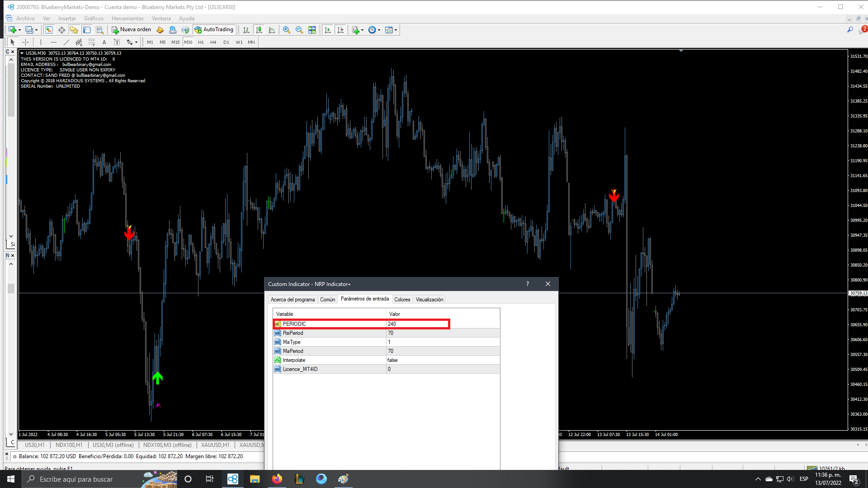868x488 pixels.
Task: Enable the chart auto-scroll button
Action: [328, 30]
